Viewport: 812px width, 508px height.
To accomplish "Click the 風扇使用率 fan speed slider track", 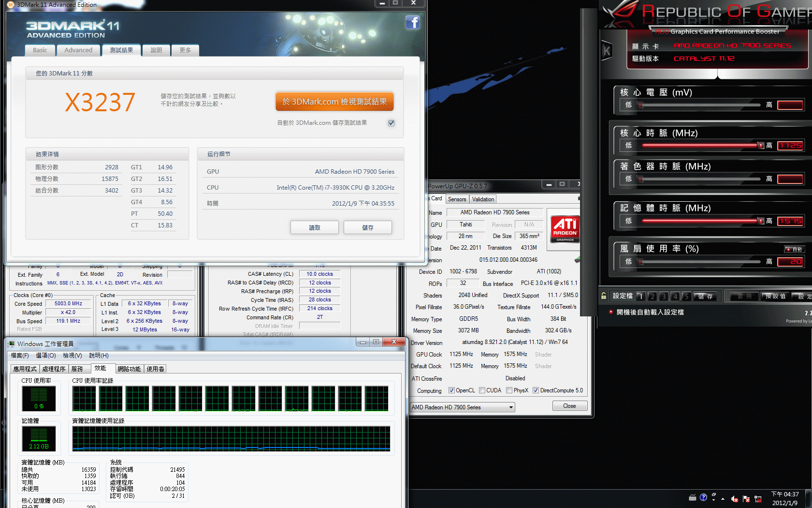I will (x=699, y=262).
